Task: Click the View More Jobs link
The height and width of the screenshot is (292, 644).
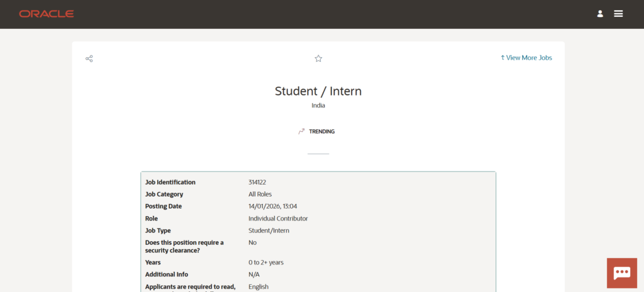Action: point(526,58)
